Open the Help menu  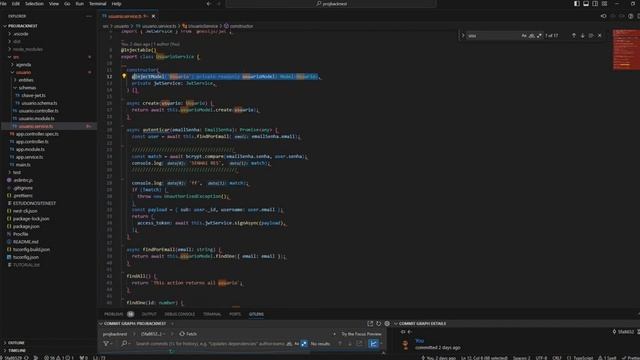117,4
